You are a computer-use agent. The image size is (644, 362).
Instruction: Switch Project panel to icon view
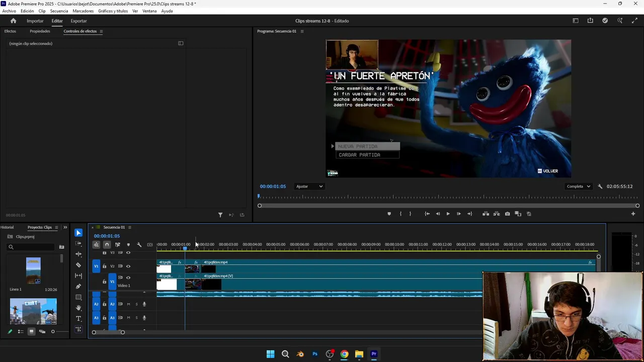coord(31,331)
